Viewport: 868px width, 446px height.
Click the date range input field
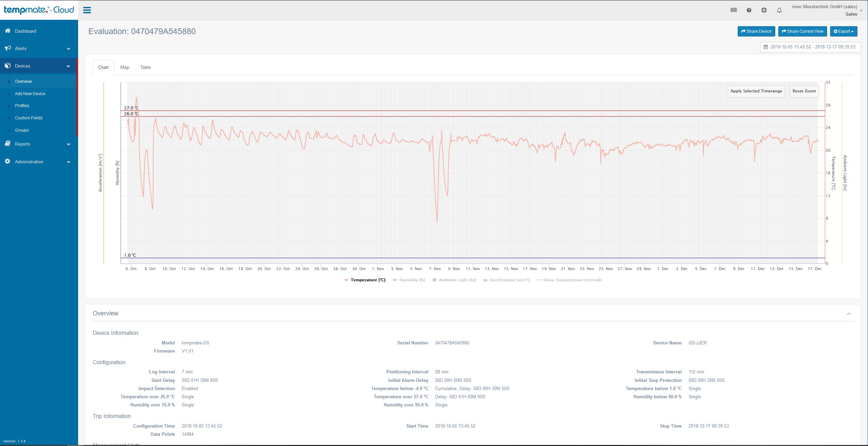tap(810, 47)
